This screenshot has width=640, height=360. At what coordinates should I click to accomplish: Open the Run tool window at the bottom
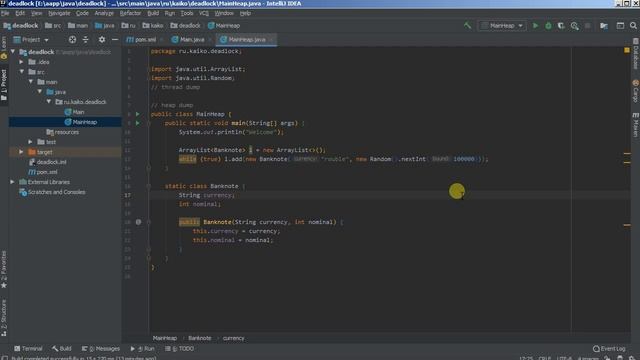pos(142,349)
